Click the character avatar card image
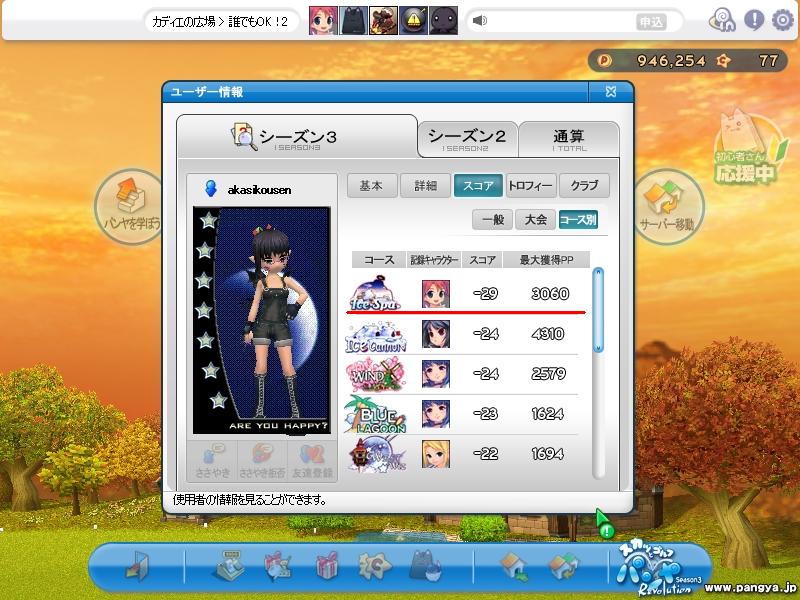800x600 pixels. pyautogui.click(x=262, y=320)
